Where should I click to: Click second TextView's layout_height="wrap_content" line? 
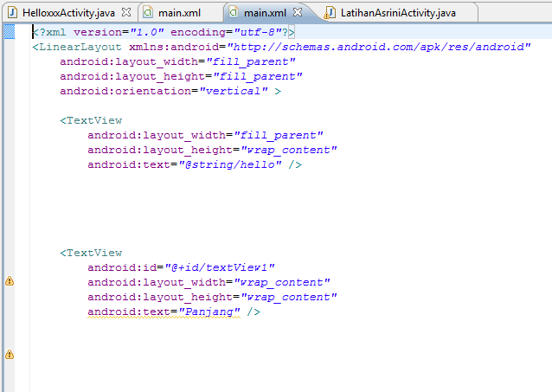coord(212,298)
